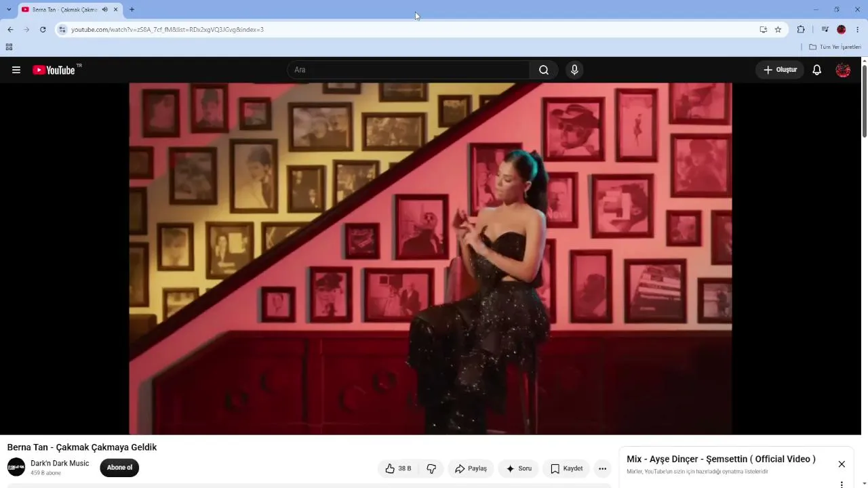Image resolution: width=868 pixels, height=488 pixels.
Task: Share the video via Paylaş
Action: click(471, 468)
